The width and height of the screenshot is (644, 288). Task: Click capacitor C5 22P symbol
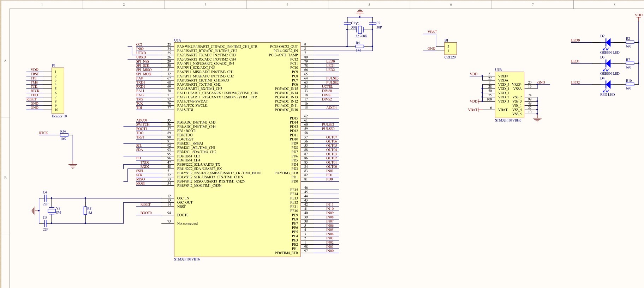[x=45, y=223]
